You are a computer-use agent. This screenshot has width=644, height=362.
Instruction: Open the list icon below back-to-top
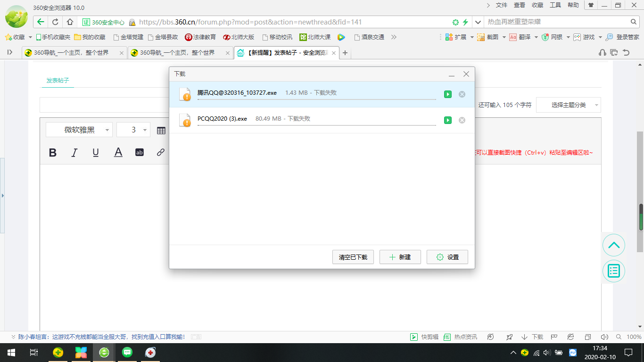click(x=614, y=271)
